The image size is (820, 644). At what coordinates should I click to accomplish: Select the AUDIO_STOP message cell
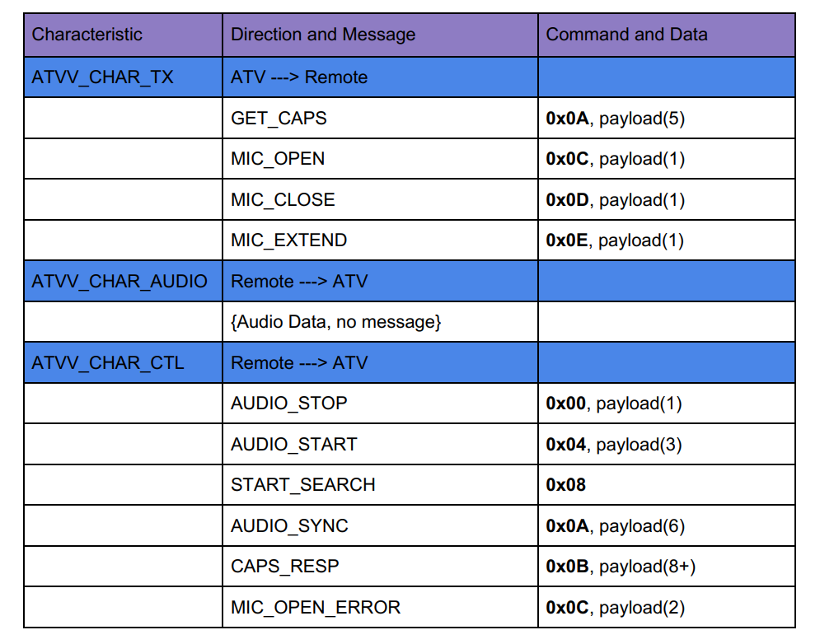point(380,404)
